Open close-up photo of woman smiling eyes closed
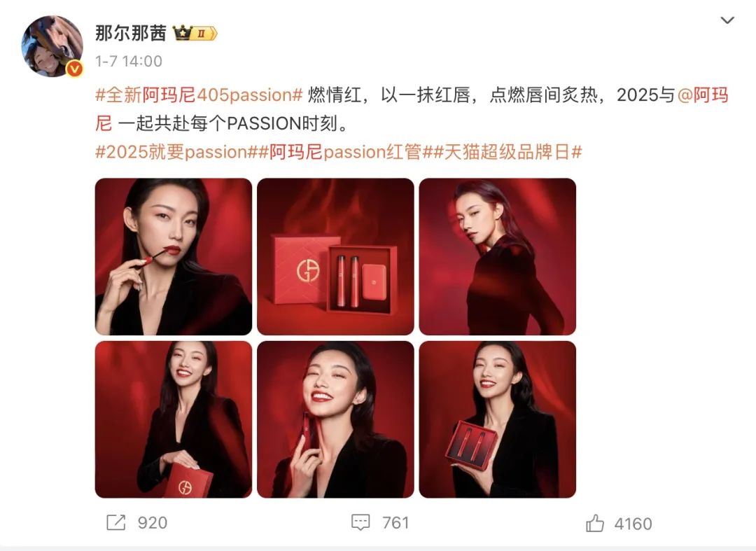Screen dimensions: 756x551 click(x=335, y=419)
